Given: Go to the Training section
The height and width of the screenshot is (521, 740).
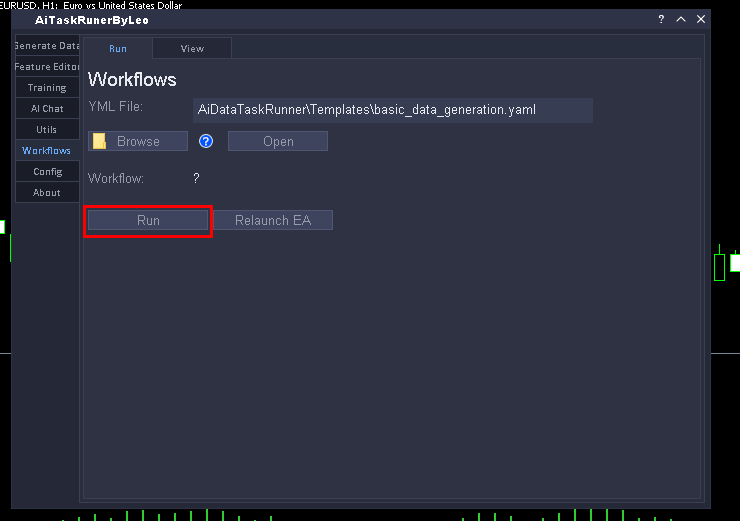Looking at the screenshot, I should [x=47, y=88].
